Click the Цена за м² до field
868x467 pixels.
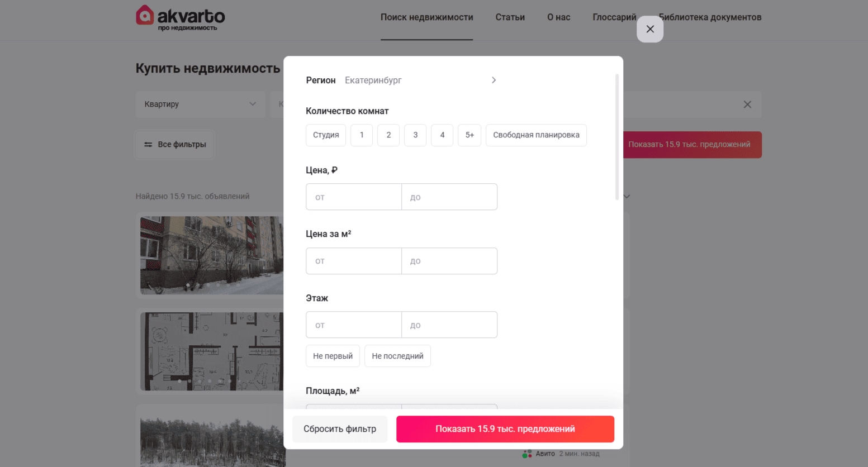point(449,261)
